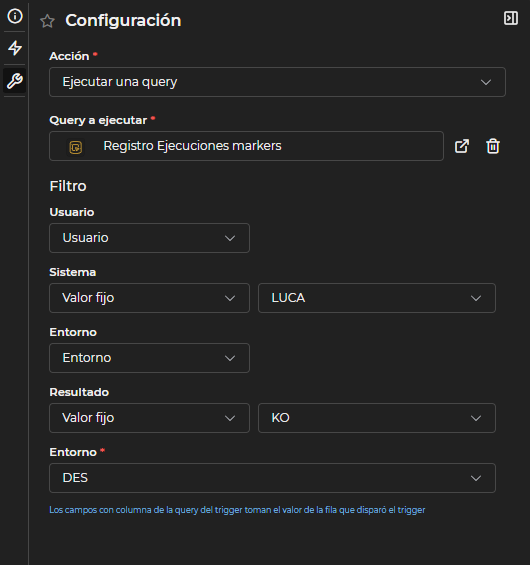Click the query icon beside Registro Ejecuciones
530x565 pixels.
(76, 147)
